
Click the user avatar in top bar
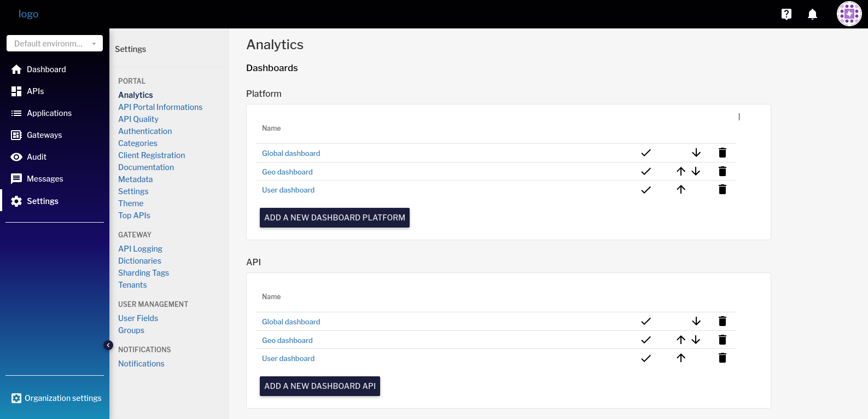[x=849, y=14]
